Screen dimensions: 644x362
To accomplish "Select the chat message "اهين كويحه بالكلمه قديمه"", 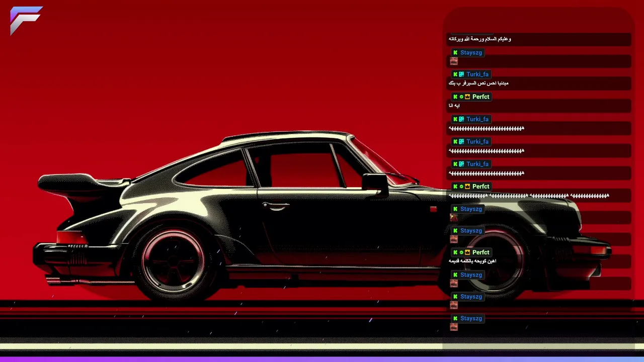I will click(x=472, y=261).
